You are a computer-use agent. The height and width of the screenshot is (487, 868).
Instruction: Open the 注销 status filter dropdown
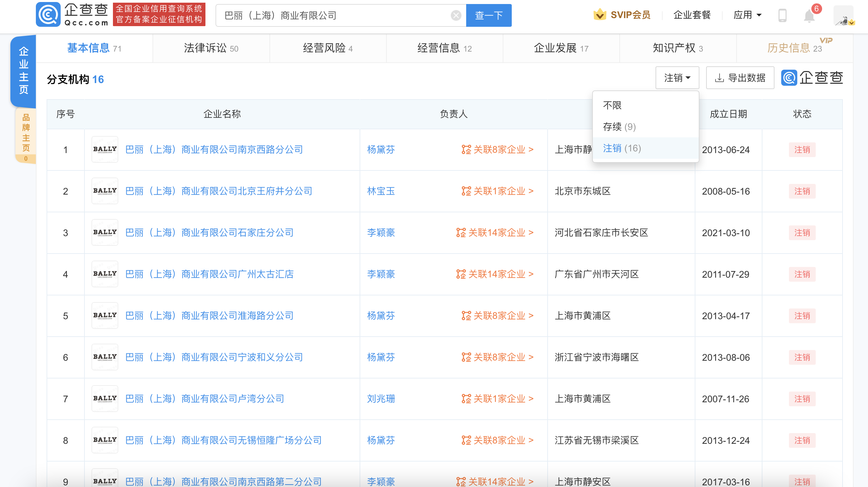[677, 78]
